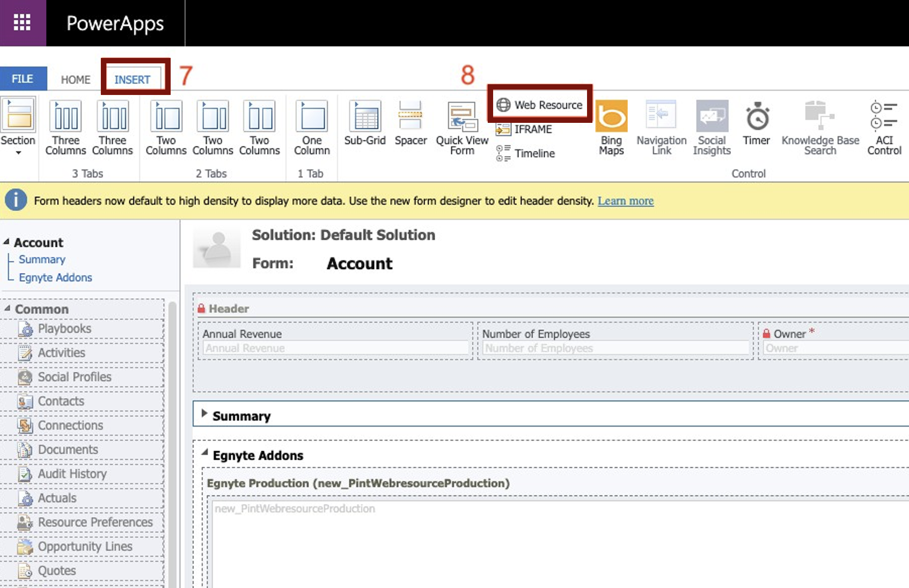This screenshot has height=588, width=909.
Task: Insert Bing Maps control
Action: point(611,128)
